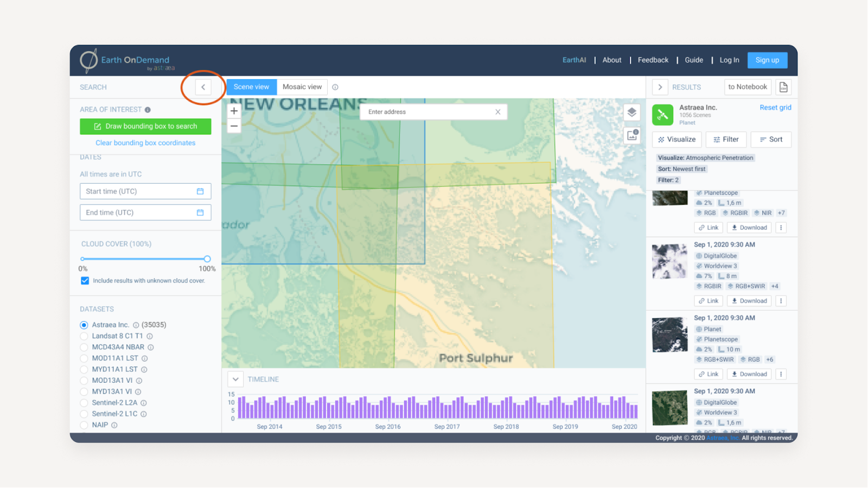The width and height of the screenshot is (868, 488).
Task: Open Start time calendar picker
Action: [200, 191]
